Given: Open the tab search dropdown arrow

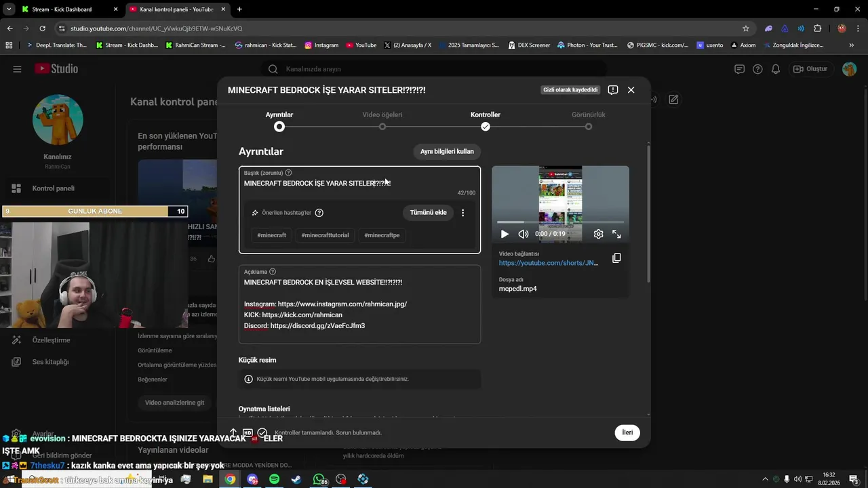Looking at the screenshot, I should click(x=8, y=9).
